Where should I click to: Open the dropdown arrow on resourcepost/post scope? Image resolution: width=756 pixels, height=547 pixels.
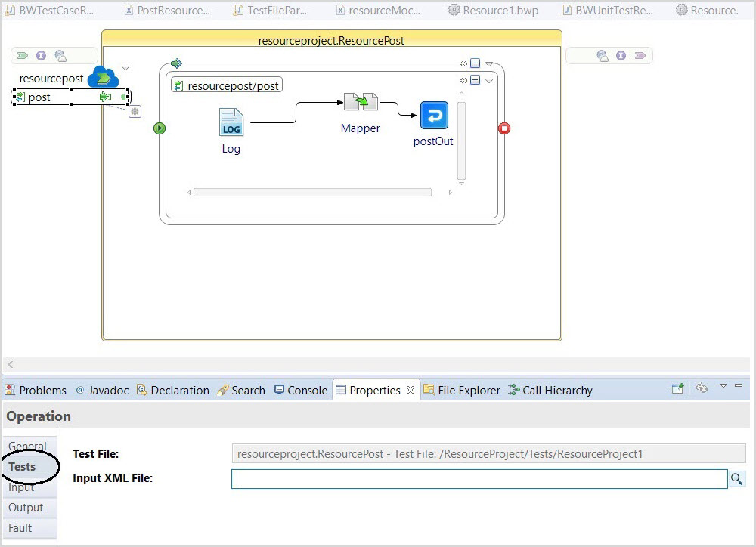point(489,80)
